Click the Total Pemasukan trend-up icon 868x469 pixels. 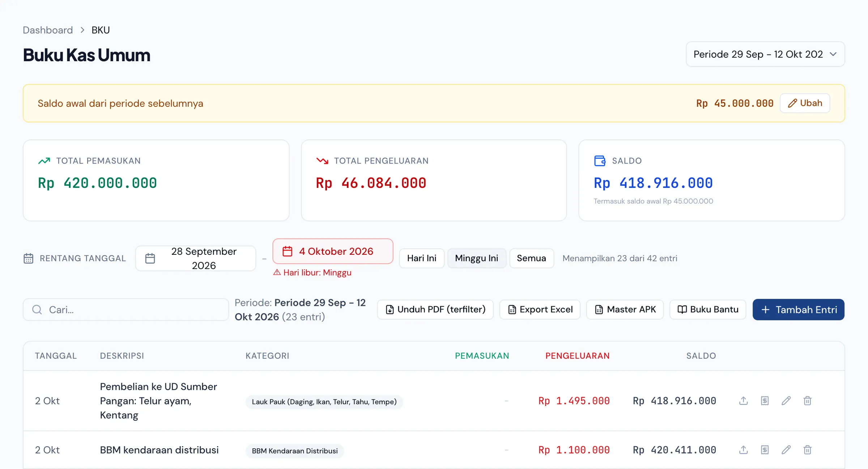tap(44, 161)
